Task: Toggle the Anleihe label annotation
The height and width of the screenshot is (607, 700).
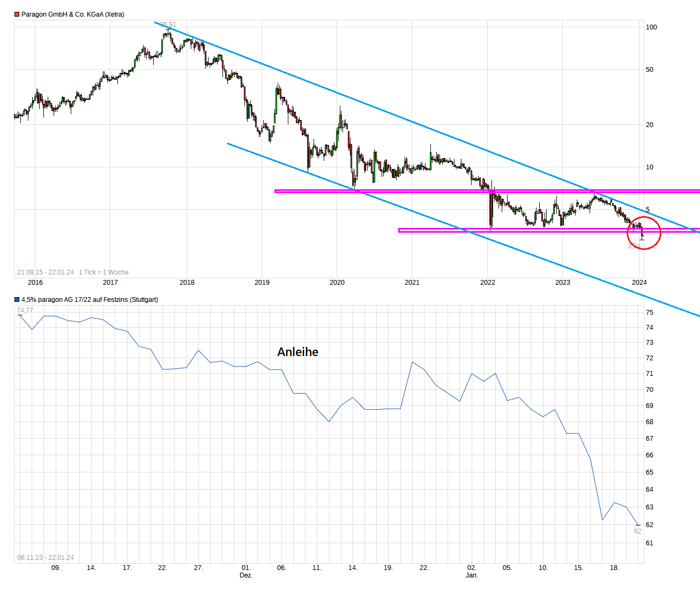Action: click(297, 352)
